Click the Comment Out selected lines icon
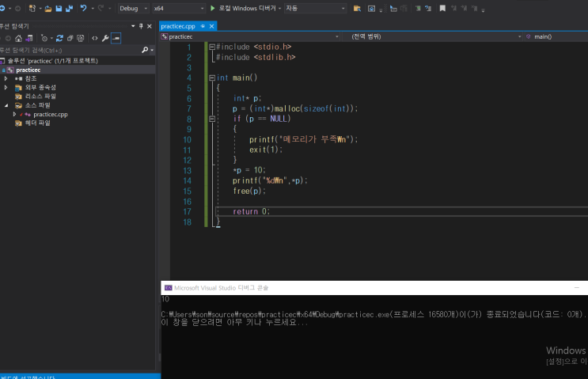588x379 pixels. (x=418, y=8)
